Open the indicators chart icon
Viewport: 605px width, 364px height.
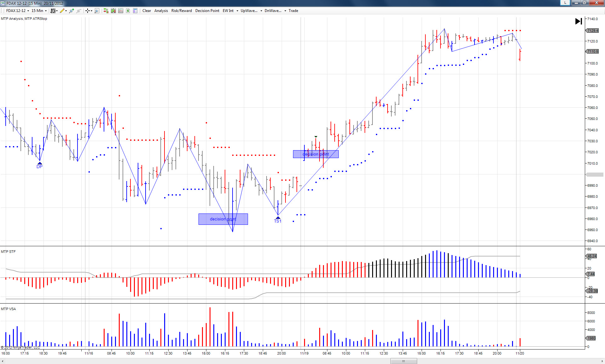(x=121, y=11)
